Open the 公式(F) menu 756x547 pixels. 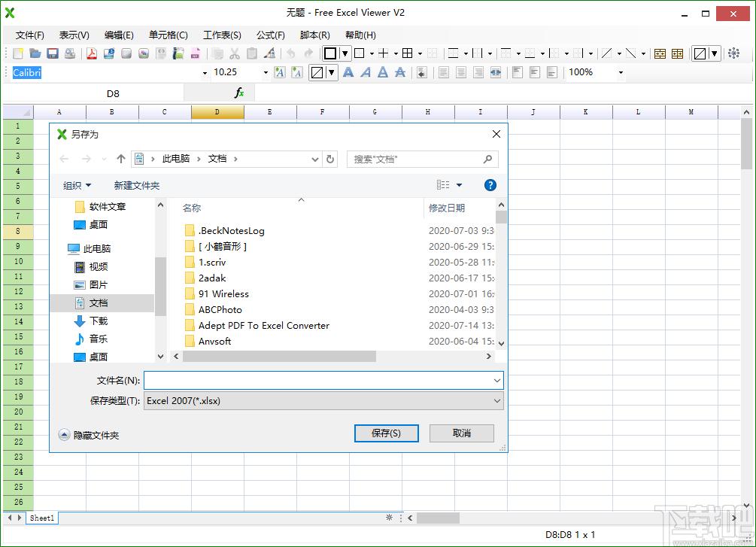tap(271, 35)
